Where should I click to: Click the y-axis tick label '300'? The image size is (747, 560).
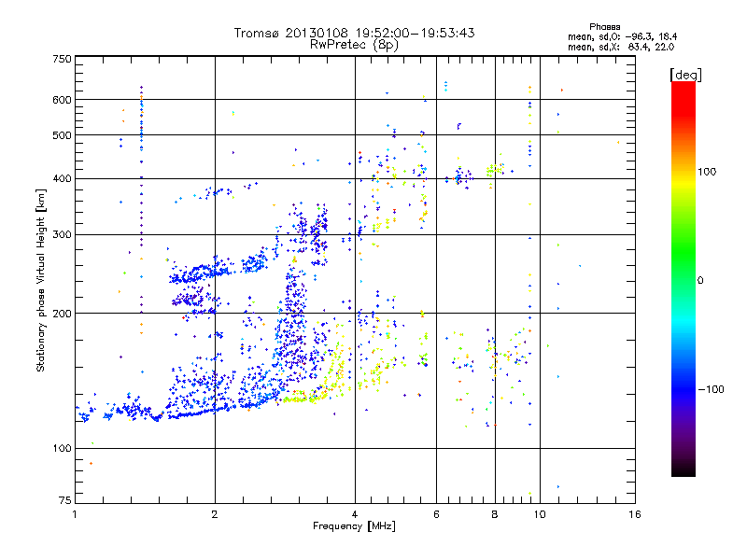(62, 235)
